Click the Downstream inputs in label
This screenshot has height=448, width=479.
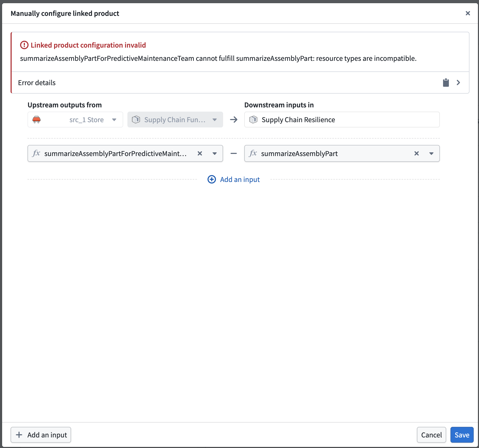click(x=279, y=105)
